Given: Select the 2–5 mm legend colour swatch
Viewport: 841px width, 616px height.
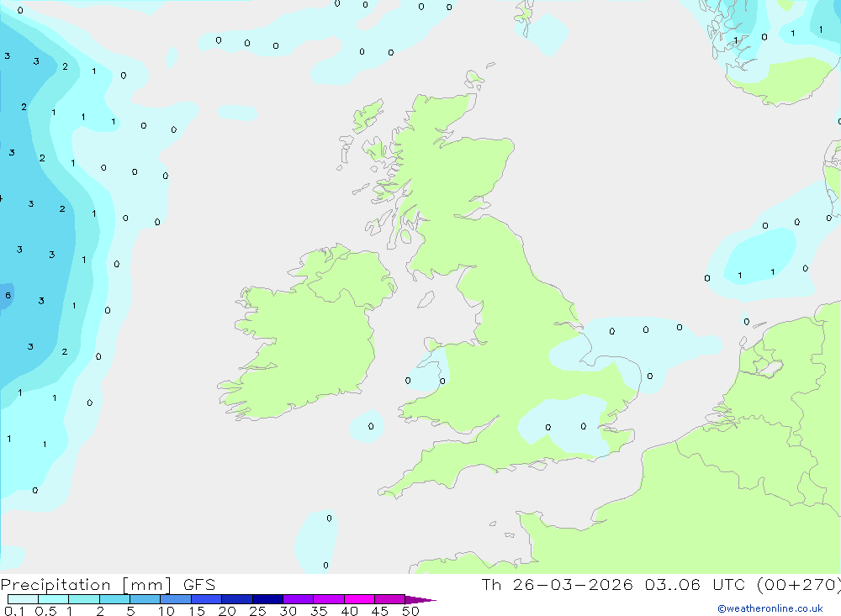Looking at the screenshot, I should click(114, 599).
